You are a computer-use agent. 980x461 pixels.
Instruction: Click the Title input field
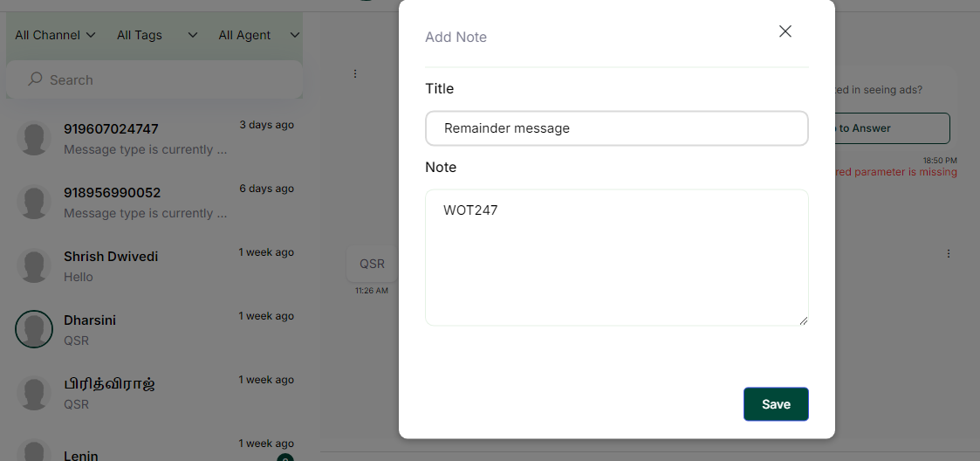click(x=616, y=128)
